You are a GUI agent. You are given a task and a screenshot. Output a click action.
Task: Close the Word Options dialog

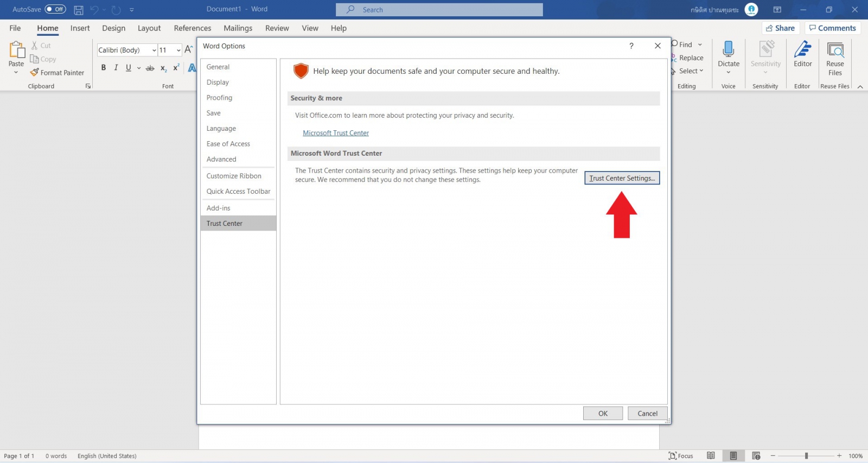coord(658,46)
